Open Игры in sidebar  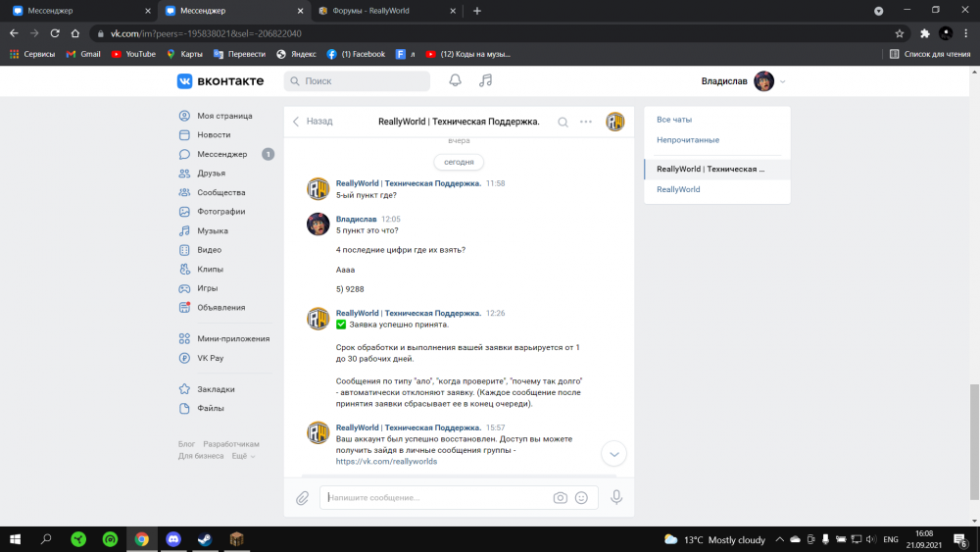207,288
